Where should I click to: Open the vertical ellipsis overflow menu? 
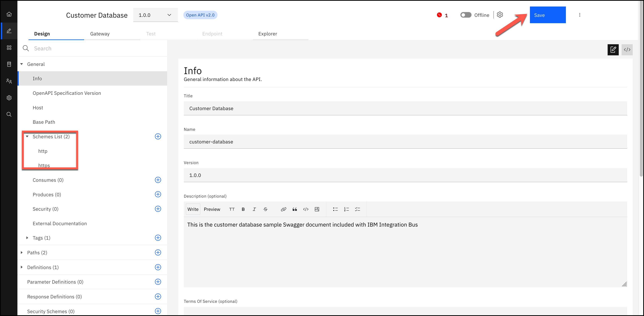coord(579,15)
